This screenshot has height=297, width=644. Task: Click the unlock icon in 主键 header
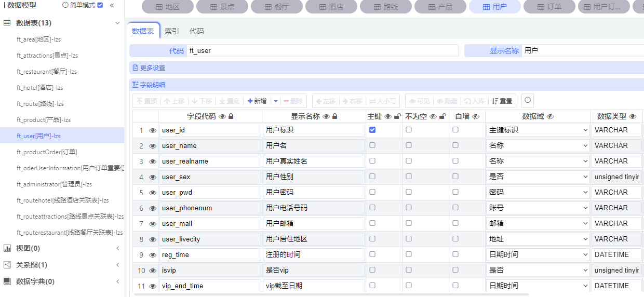(397, 117)
